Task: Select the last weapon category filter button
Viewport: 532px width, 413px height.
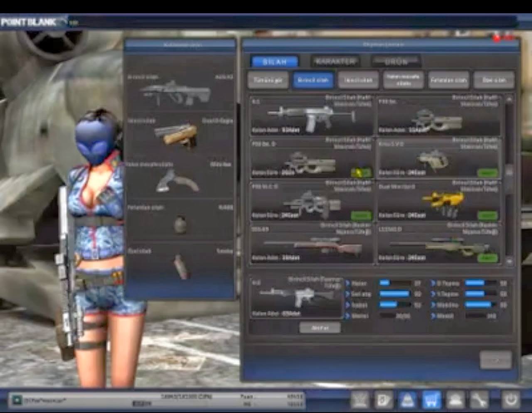Action: tap(494, 80)
